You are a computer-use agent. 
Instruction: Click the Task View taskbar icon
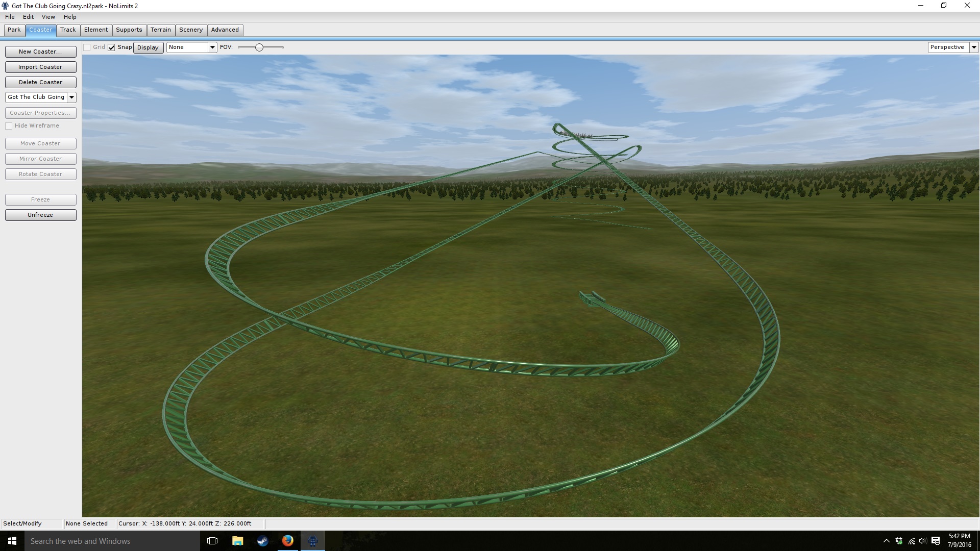(x=212, y=541)
